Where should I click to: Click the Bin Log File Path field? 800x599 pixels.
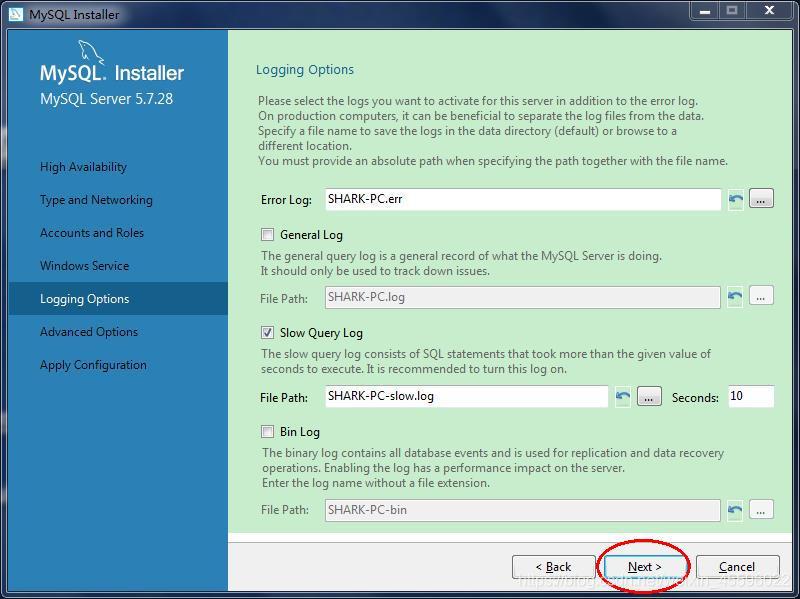point(522,510)
